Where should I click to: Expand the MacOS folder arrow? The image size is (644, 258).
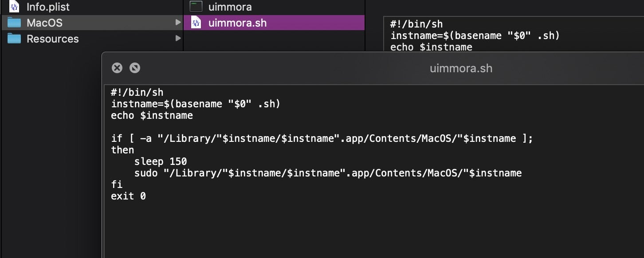click(178, 22)
